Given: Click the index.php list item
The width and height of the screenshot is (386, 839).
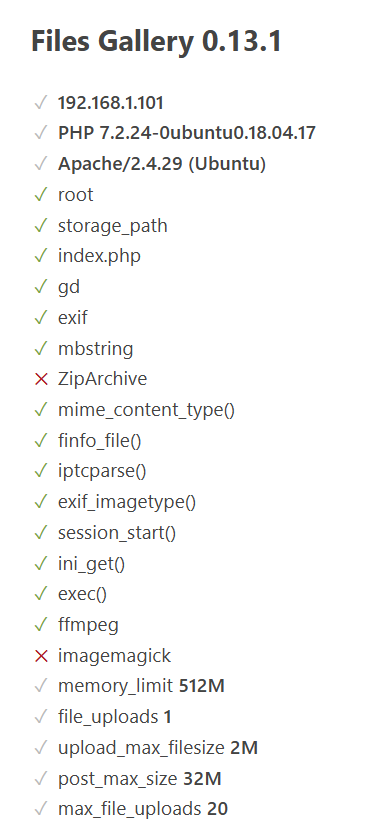Looking at the screenshot, I should 100,256.
